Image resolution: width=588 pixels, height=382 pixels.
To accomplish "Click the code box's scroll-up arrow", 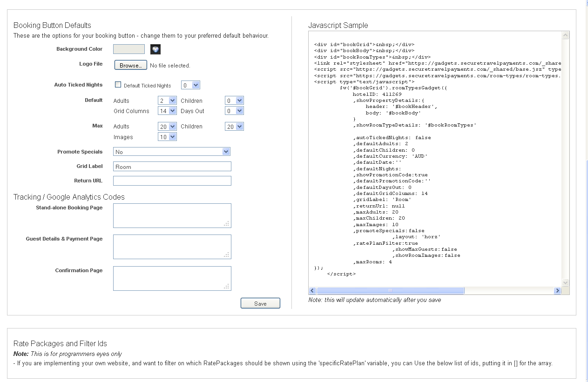I will click(x=566, y=35).
